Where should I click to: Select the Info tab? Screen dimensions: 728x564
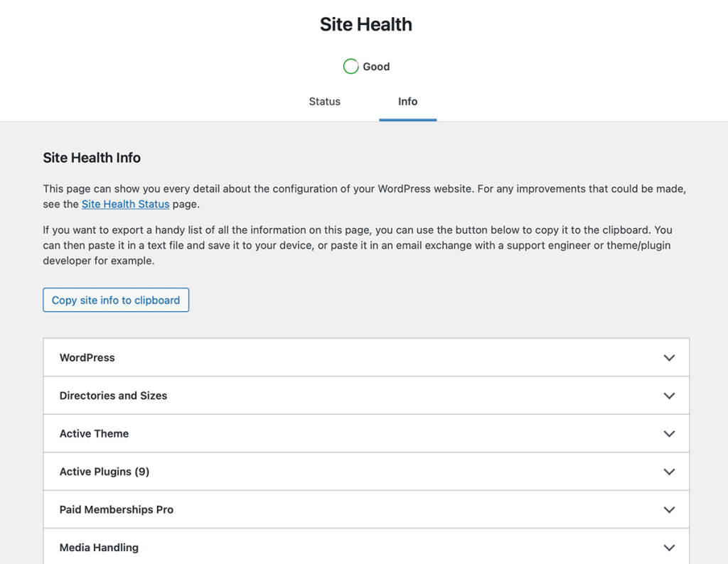pos(407,102)
